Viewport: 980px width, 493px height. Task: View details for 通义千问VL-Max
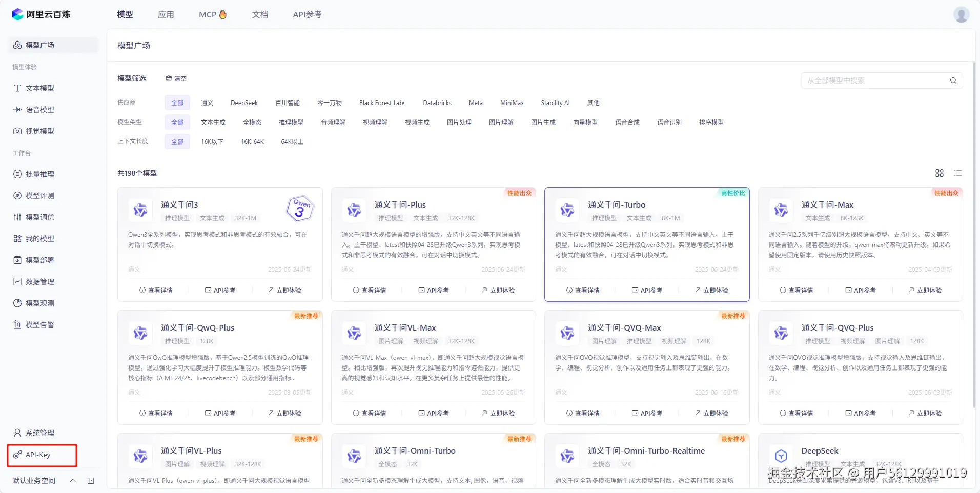[370, 414]
